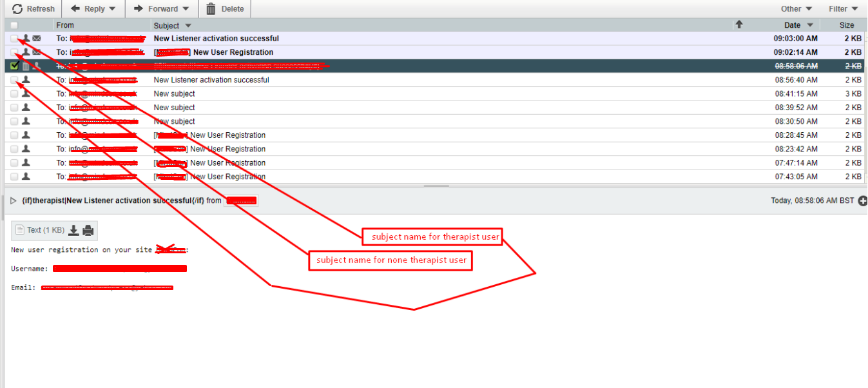Click the person icon on the 07:47:14 AM row
The image size is (868, 388).
(26, 163)
